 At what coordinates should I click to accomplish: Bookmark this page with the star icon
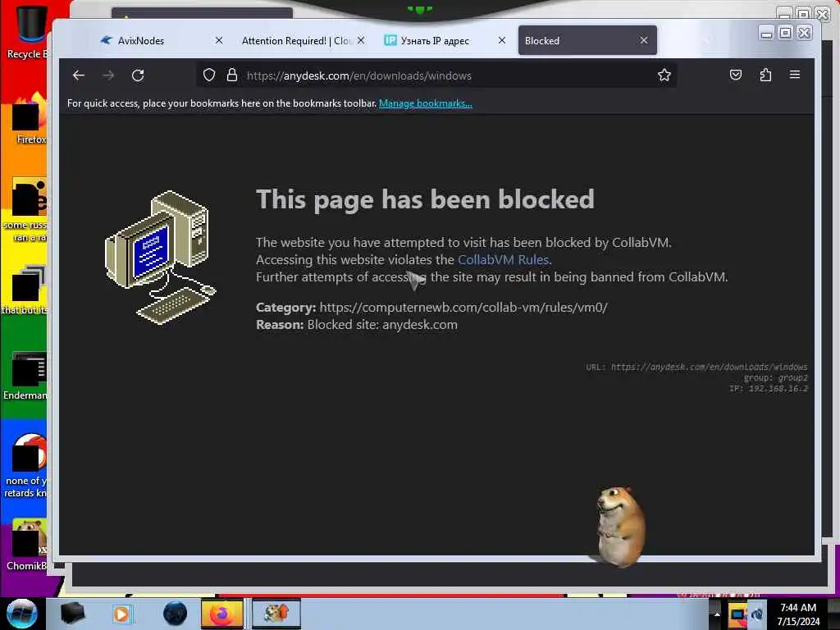click(x=664, y=75)
